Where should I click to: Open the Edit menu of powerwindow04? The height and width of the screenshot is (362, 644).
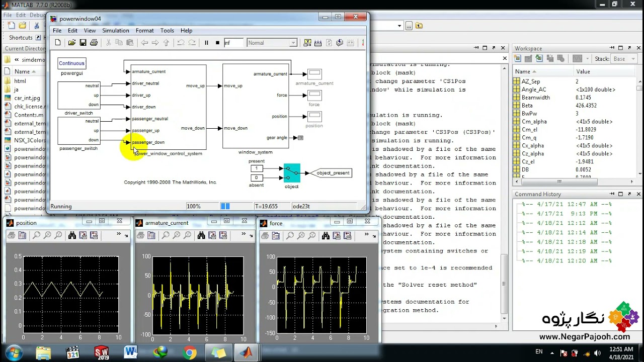(73, 31)
